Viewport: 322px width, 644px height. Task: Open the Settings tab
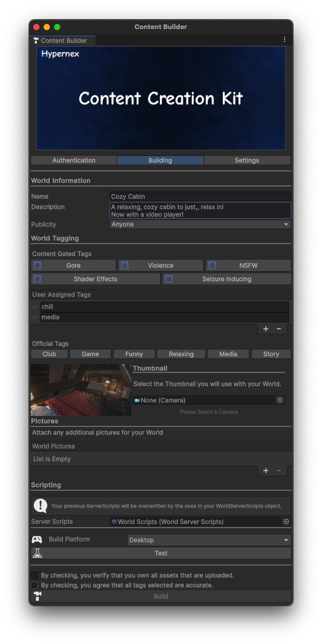click(x=247, y=160)
